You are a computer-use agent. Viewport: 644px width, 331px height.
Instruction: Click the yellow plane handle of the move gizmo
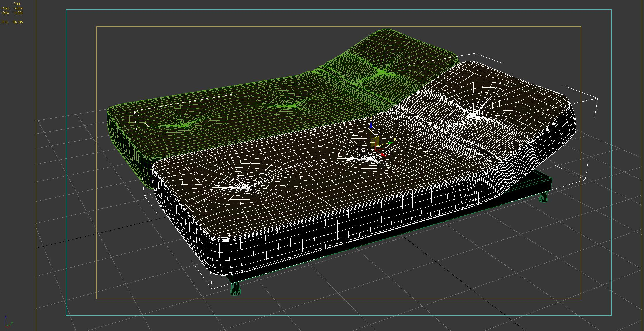375,142
